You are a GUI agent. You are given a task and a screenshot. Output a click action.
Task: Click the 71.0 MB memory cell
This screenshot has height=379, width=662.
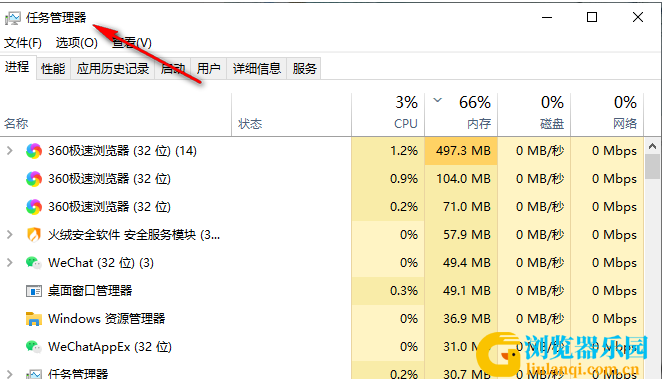[x=461, y=206]
